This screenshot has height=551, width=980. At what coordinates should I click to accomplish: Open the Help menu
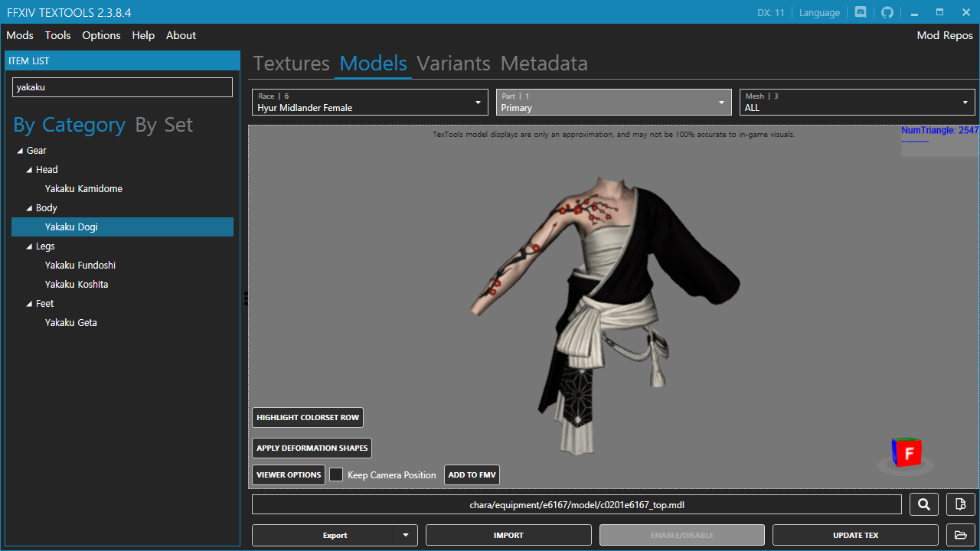pyautogui.click(x=143, y=35)
